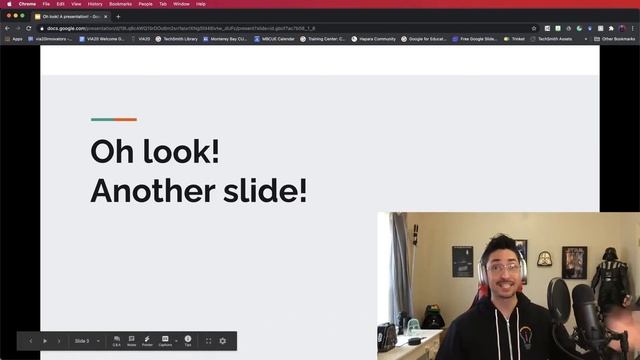
Task: Open presentation settings from the gear icon
Action: (222, 341)
